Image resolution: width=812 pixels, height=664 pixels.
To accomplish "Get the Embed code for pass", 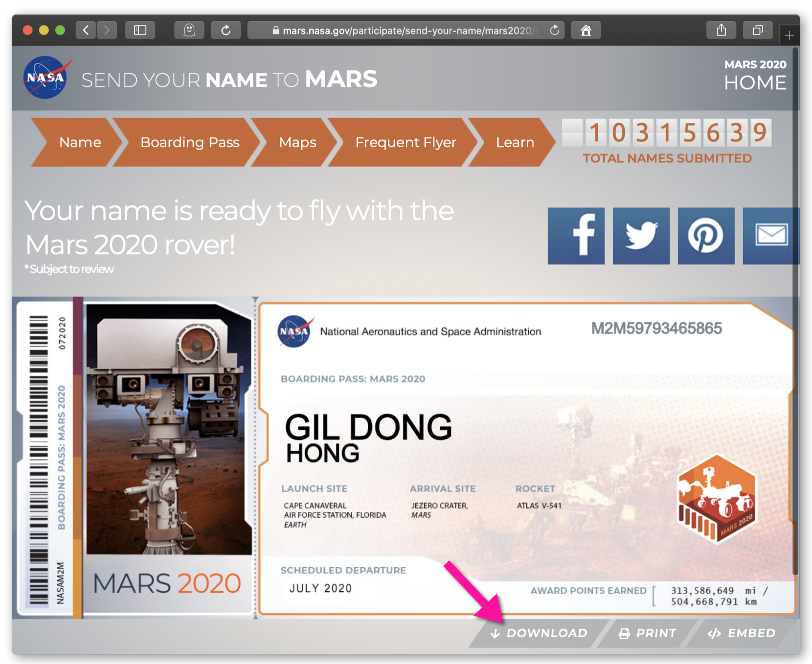I will coord(741,633).
